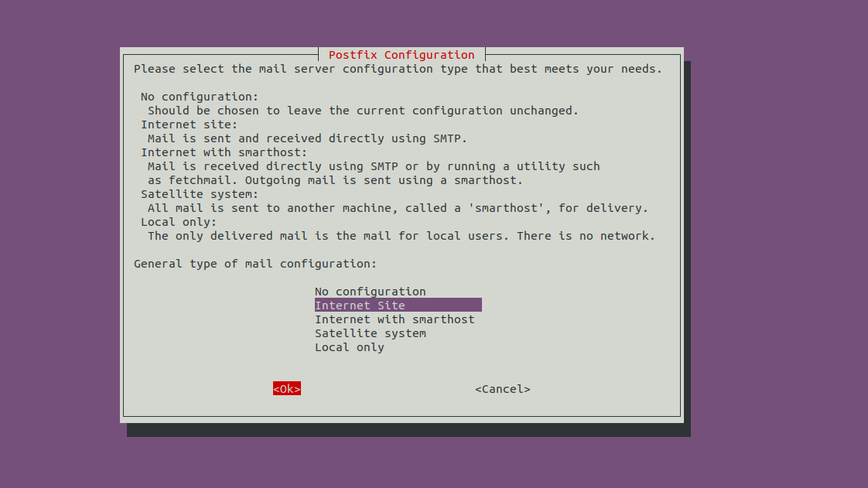The width and height of the screenshot is (868, 488).
Task: Click "General type of mail configuration:" label
Action: click(x=255, y=264)
